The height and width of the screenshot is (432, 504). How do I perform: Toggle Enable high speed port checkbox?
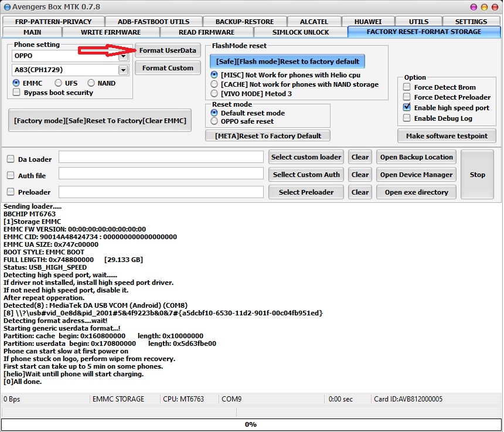[x=407, y=108]
